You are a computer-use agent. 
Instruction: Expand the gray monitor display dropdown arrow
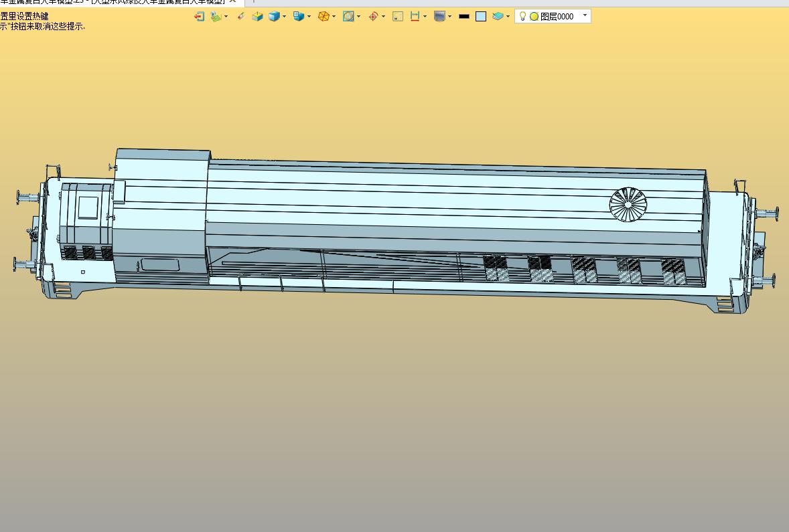point(450,17)
